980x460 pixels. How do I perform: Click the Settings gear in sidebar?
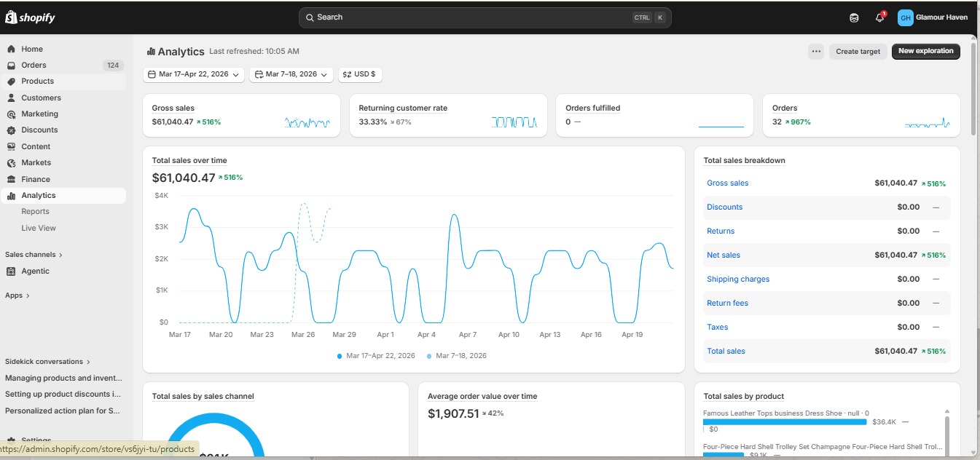tap(11, 440)
